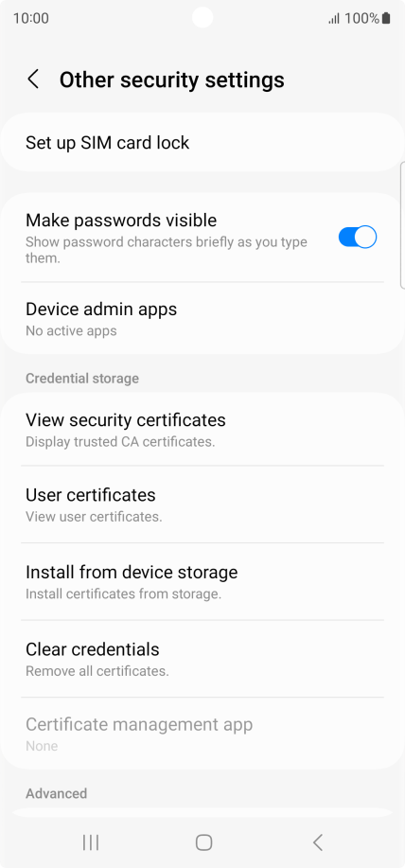Open Device admin apps
Image resolution: width=405 pixels, height=868 pixels.
click(x=202, y=318)
